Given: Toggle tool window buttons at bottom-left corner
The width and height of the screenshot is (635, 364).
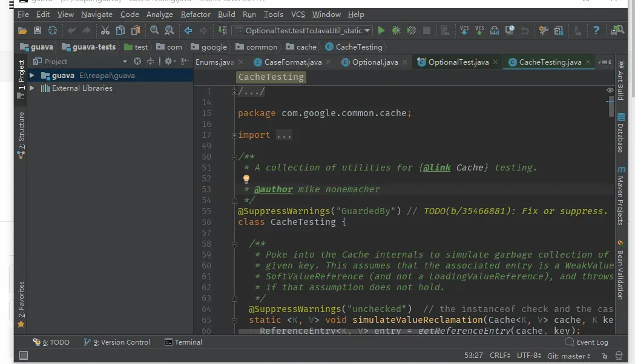Looking at the screenshot, I should 24,356.
